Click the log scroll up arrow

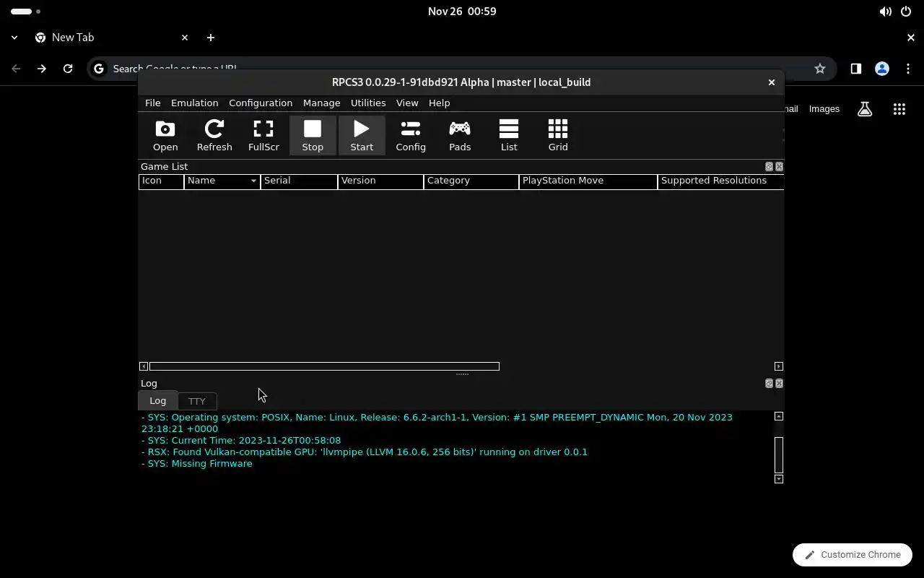(x=779, y=416)
